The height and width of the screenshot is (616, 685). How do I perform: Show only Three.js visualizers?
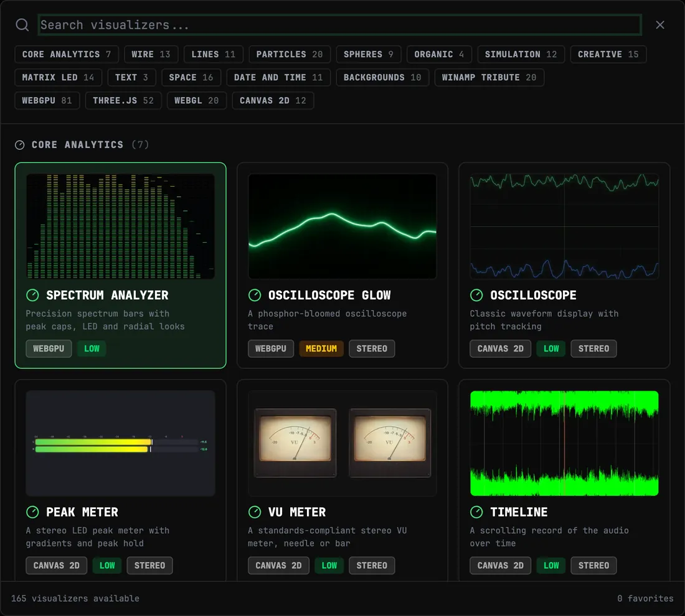click(123, 100)
